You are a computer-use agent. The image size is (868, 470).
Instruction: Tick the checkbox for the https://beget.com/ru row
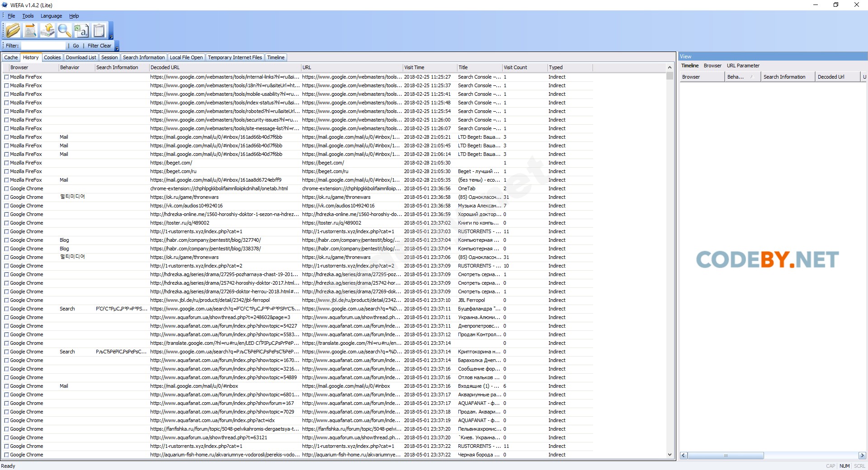[x=7, y=172]
